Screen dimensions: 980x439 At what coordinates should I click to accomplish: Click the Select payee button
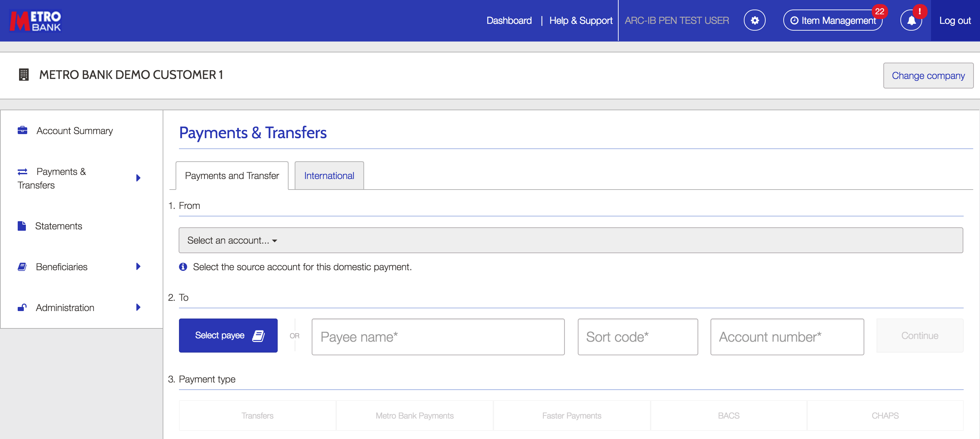[x=228, y=335]
